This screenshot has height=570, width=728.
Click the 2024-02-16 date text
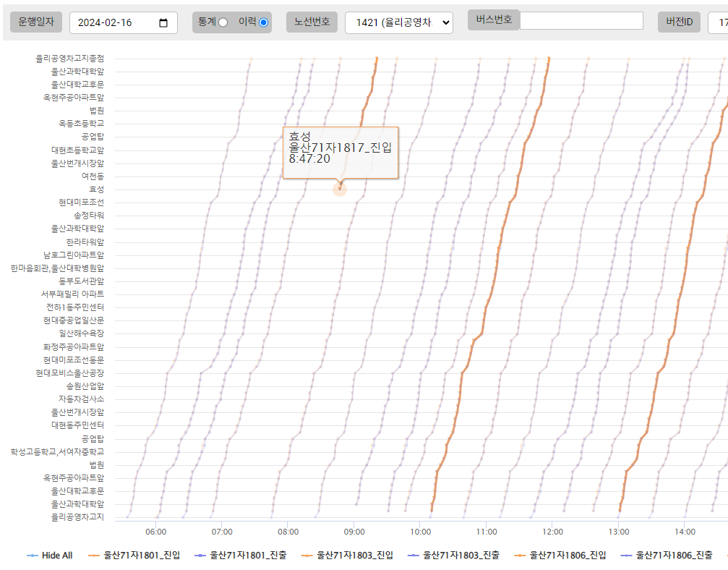coord(106,23)
